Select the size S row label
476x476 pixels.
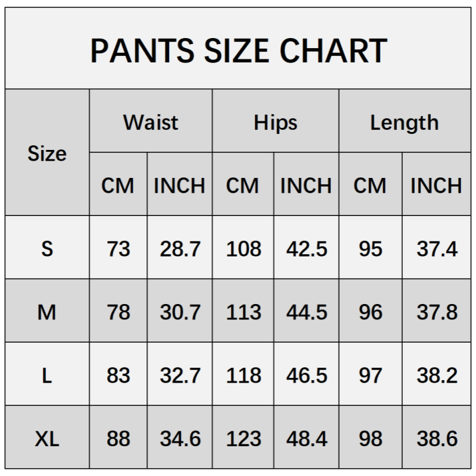pyautogui.click(x=47, y=248)
